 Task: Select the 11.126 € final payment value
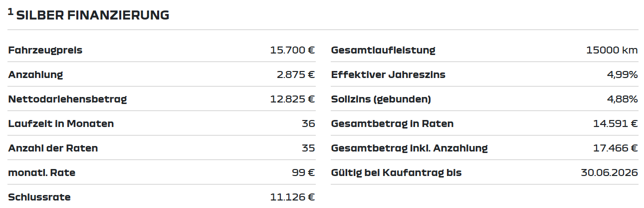292,197
